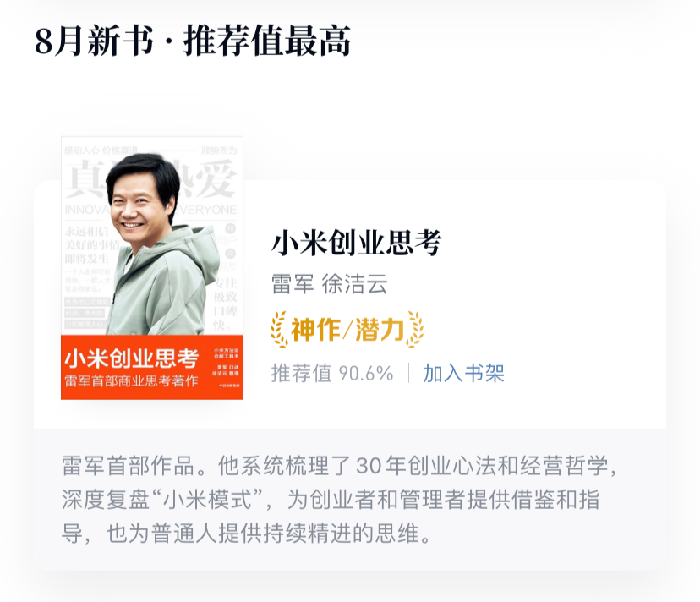Screen dimensions: 700x602
Task: Click the left laurel wreath icon
Action: click(280, 330)
